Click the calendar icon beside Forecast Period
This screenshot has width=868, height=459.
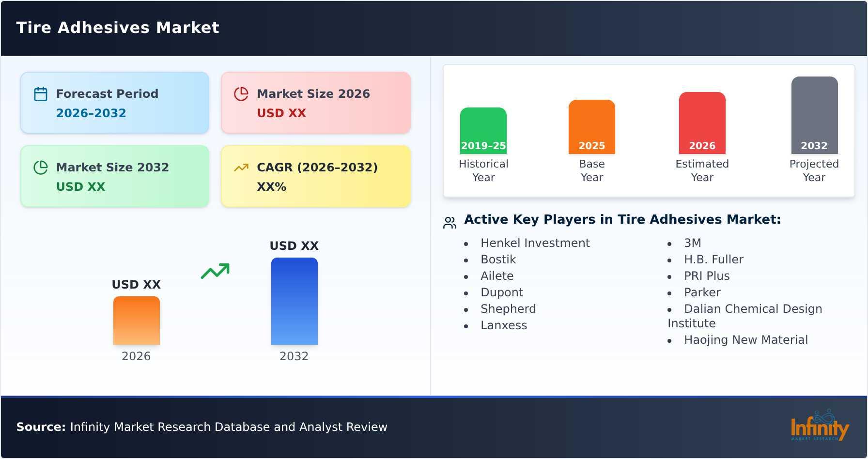point(41,94)
